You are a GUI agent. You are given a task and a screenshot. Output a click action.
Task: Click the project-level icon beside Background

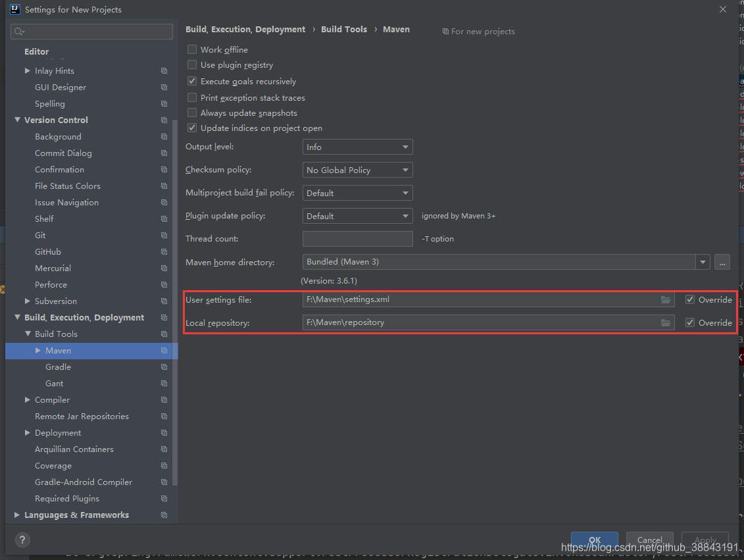(x=164, y=137)
